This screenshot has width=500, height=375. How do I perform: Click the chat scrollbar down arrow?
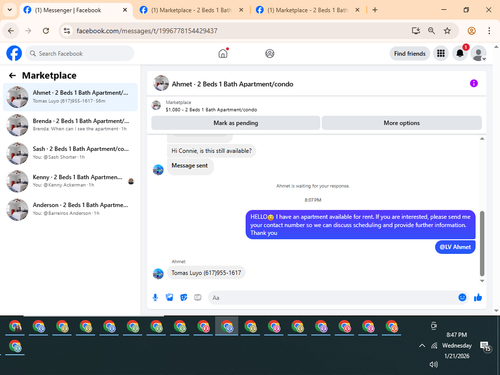[x=482, y=281]
